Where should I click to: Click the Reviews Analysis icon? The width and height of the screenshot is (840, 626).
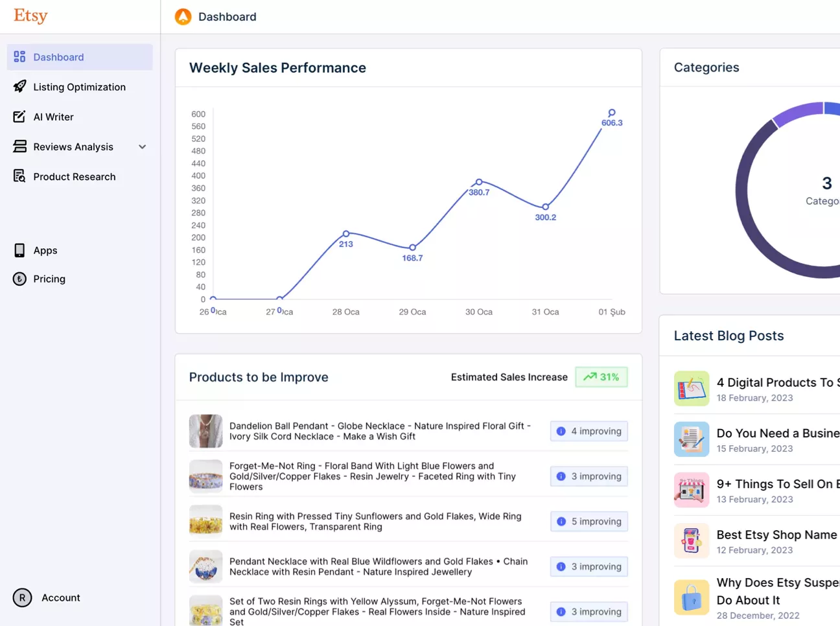(x=19, y=146)
